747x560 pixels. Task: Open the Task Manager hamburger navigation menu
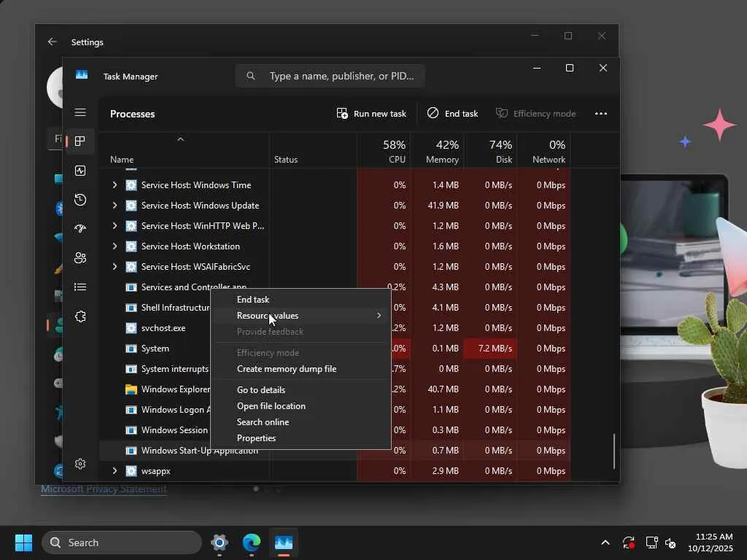(x=80, y=112)
